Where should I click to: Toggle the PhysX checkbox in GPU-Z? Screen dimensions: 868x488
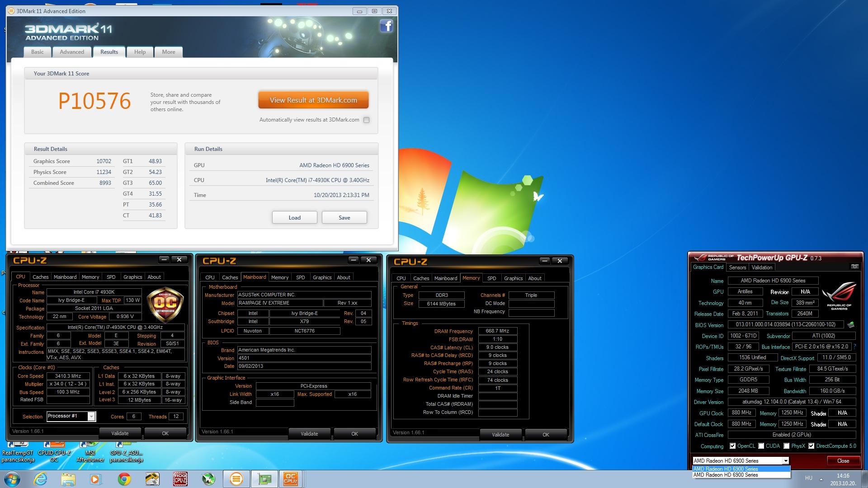[787, 446]
